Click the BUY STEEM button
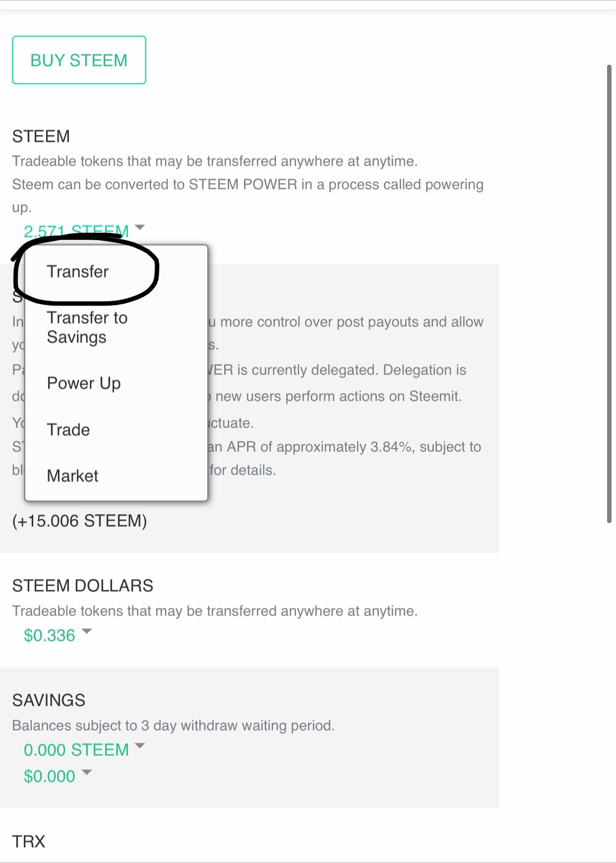 pos(79,60)
